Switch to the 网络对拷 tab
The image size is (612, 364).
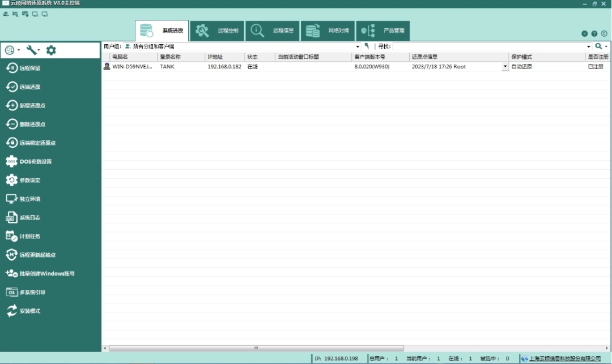(x=327, y=31)
